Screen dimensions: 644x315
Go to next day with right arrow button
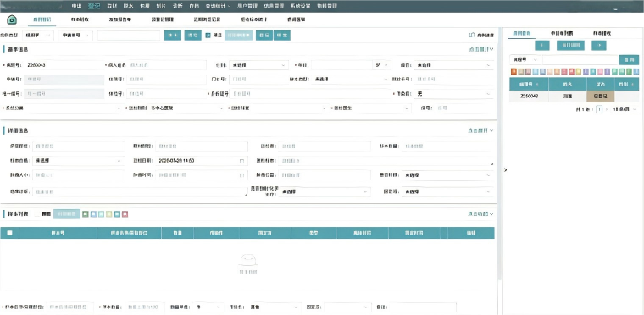pos(599,45)
